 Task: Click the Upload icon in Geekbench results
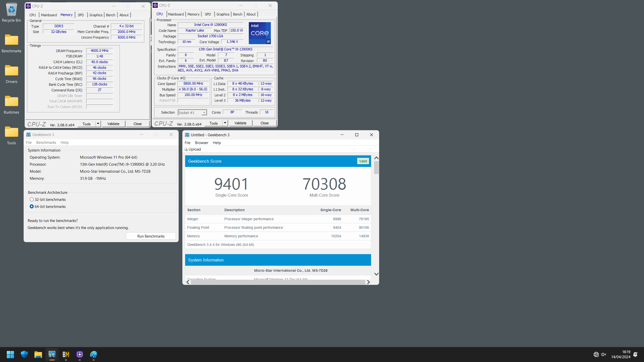point(186,149)
